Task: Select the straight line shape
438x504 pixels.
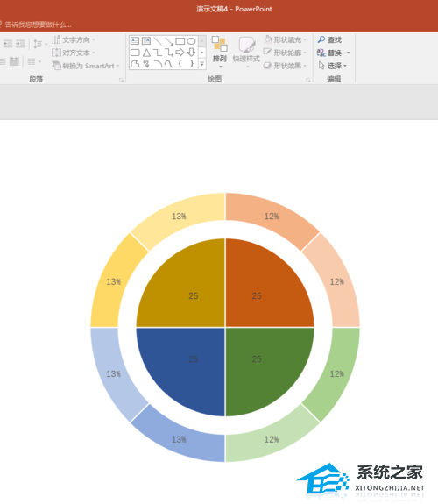Action: (158, 41)
